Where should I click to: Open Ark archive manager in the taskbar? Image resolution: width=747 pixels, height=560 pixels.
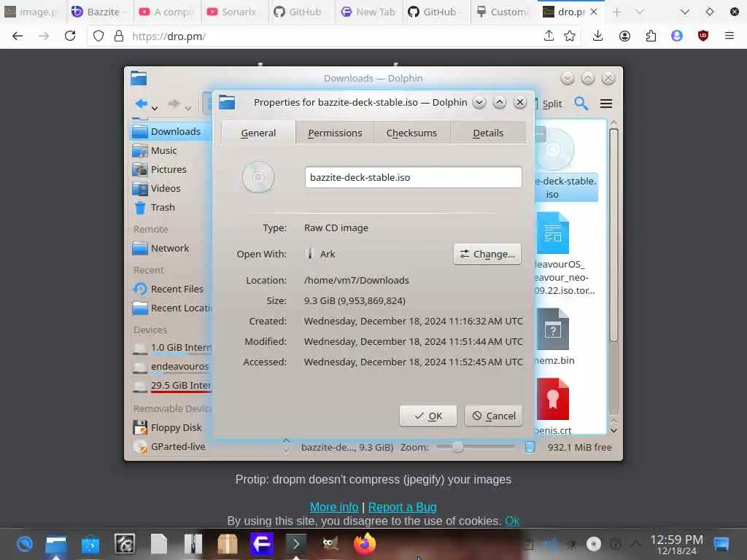(x=193, y=544)
